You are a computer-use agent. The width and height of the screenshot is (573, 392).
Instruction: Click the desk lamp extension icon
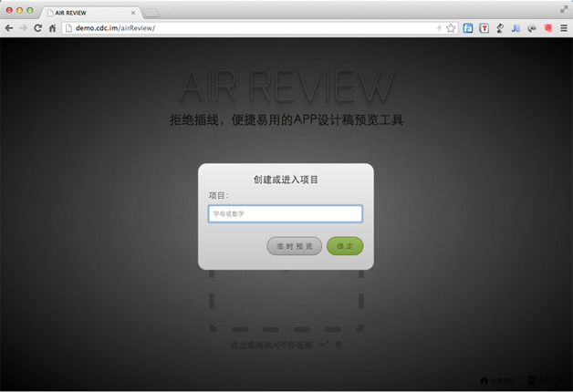500,28
